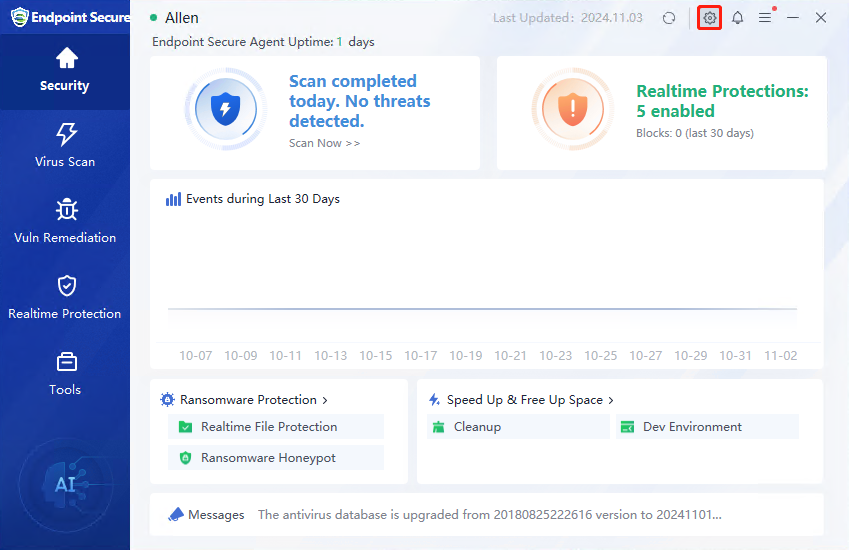
Task: Click the Agent Uptime text
Action: coord(263,42)
